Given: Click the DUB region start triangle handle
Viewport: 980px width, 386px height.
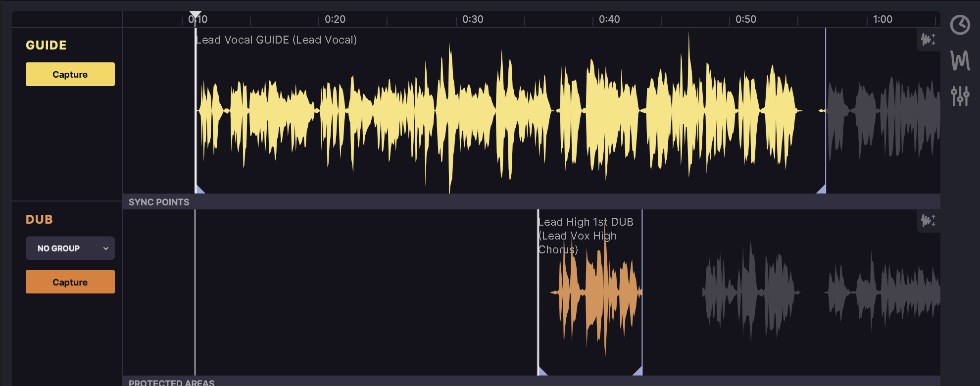Looking at the screenshot, I should (x=542, y=371).
